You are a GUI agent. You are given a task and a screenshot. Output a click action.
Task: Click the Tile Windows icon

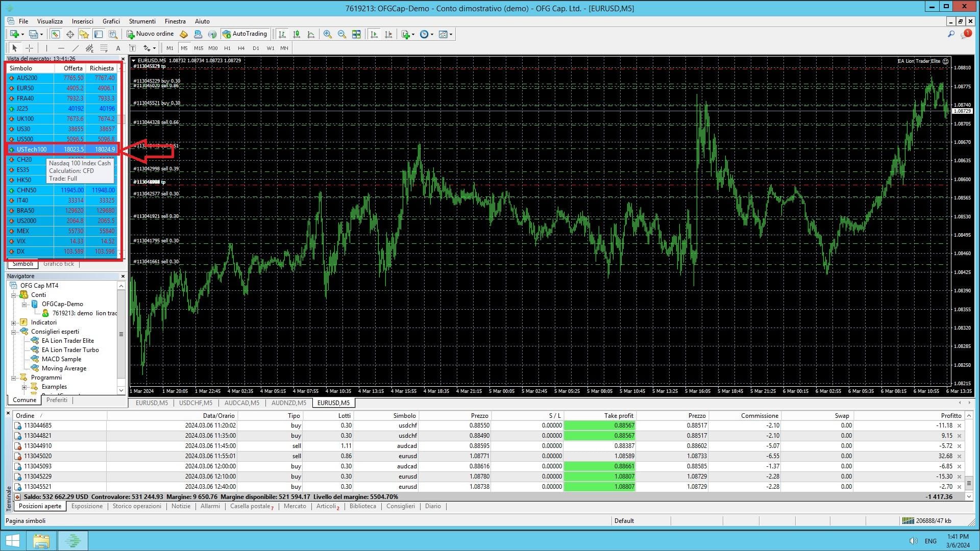(356, 34)
